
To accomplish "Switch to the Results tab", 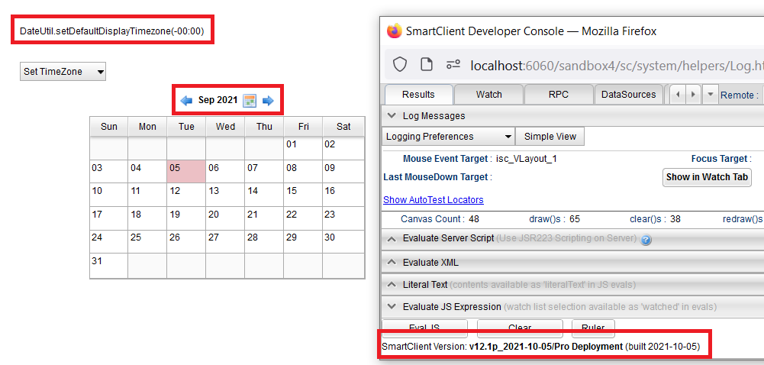I will click(x=419, y=95).
